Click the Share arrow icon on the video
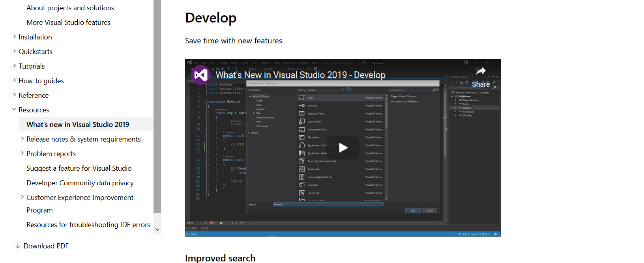 pyautogui.click(x=481, y=71)
